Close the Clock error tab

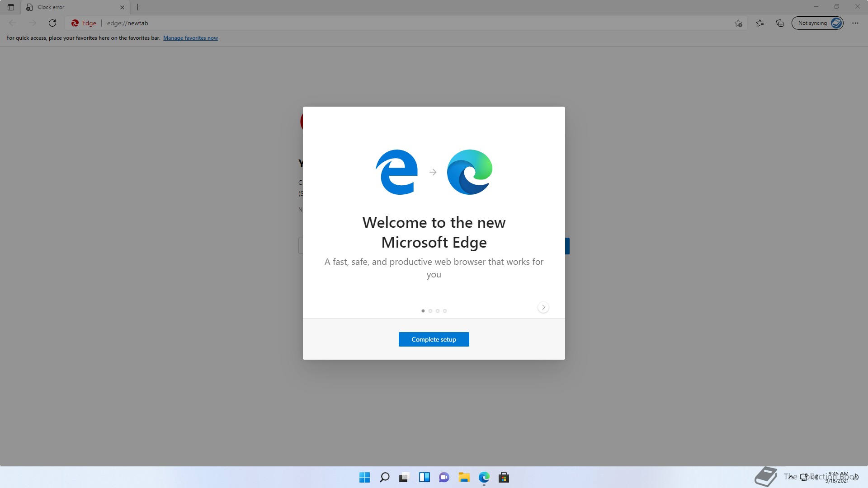[x=122, y=7]
